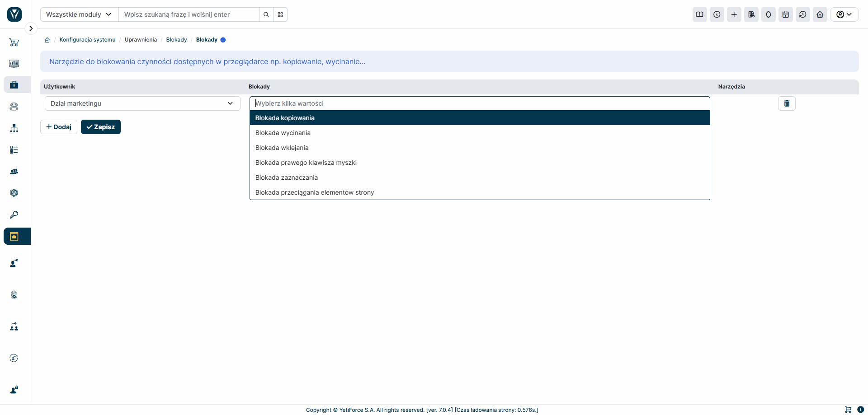Open the fingerprint security sidebar icon
868x415 pixels.
14,295
